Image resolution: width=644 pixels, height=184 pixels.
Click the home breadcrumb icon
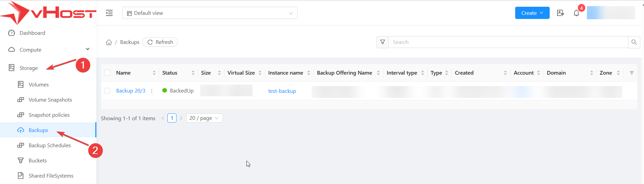click(109, 42)
